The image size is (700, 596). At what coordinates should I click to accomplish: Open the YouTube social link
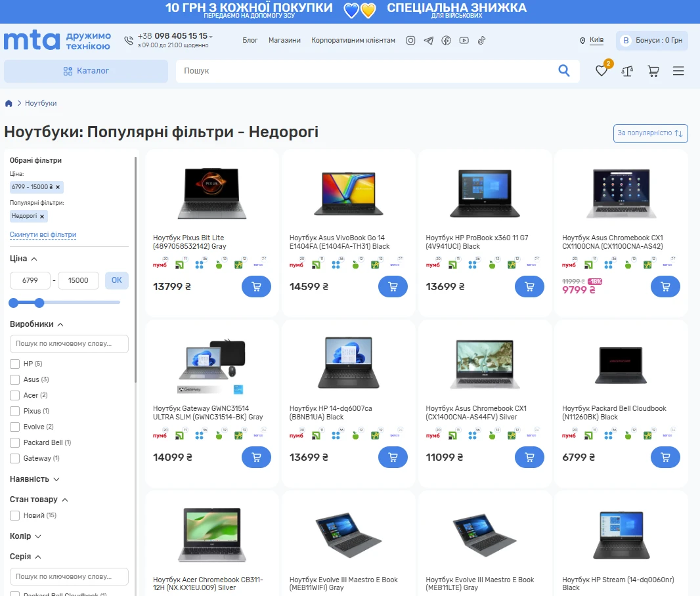click(x=464, y=41)
